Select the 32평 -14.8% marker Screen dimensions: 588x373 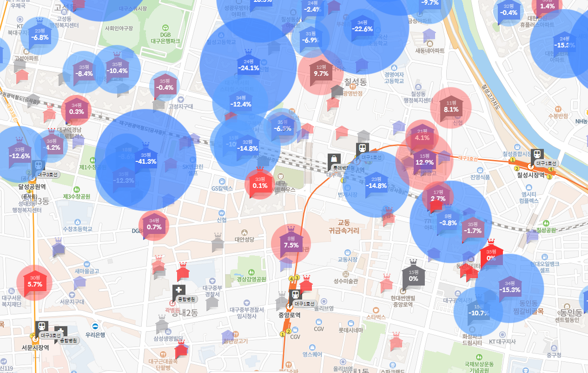[x=247, y=146]
